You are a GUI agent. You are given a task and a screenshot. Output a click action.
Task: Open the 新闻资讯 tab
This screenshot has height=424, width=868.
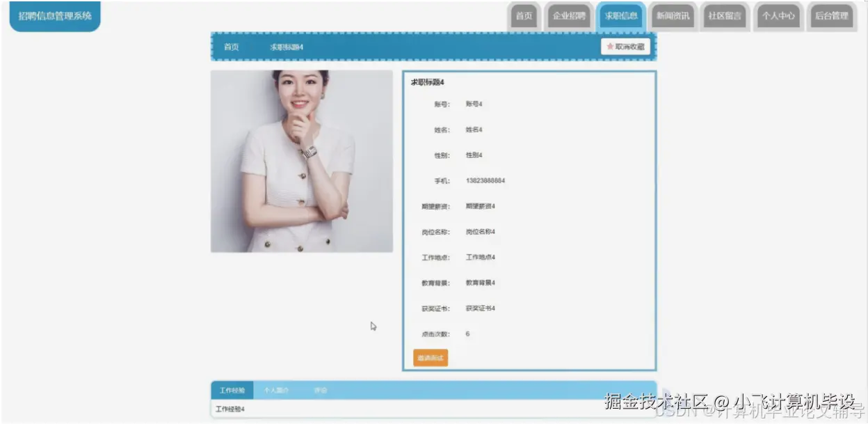click(x=673, y=16)
